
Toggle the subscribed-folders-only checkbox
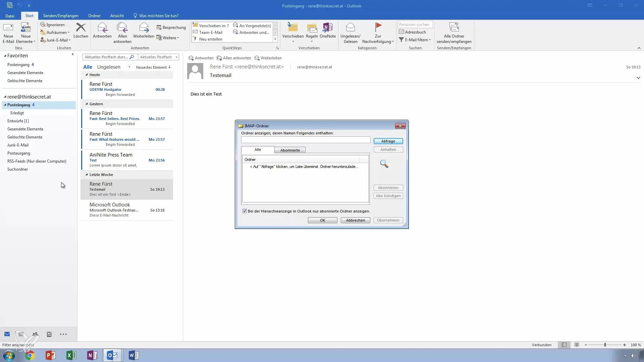pyautogui.click(x=245, y=211)
